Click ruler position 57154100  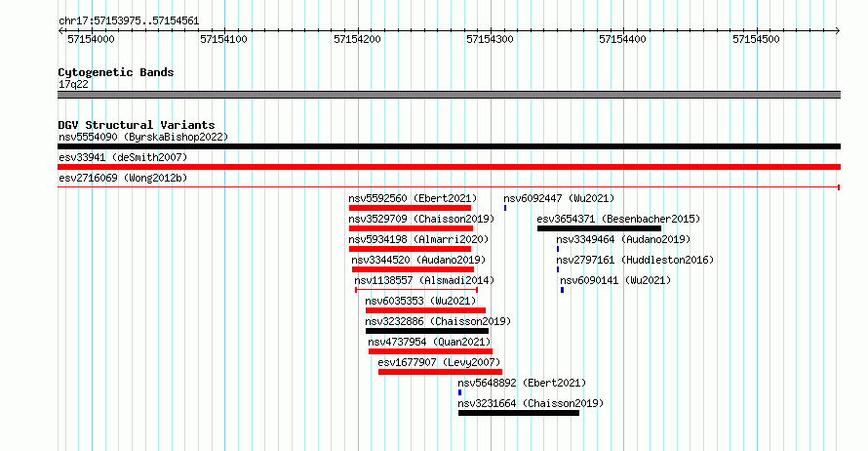click(223, 39)
